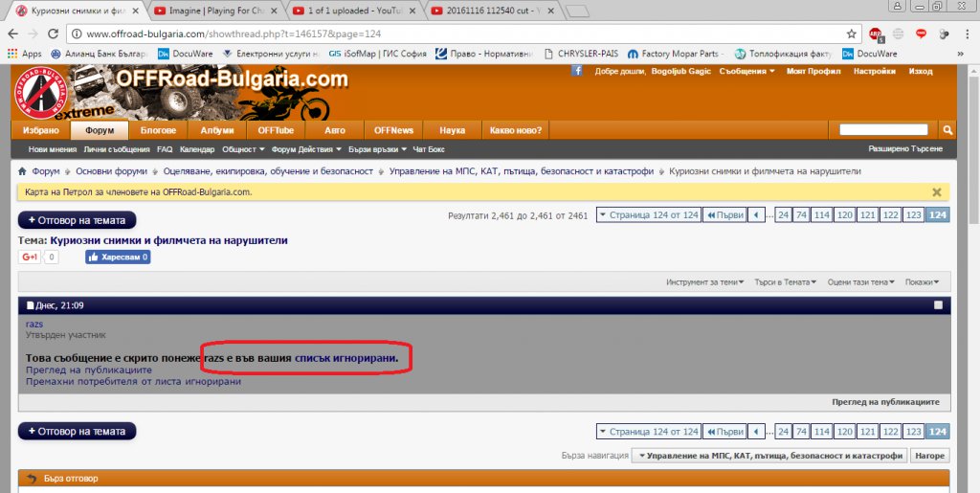The height and width of the screenshot is (493, 980).
Task: Expand the Форум Действия menu
Action: point(306,149)
